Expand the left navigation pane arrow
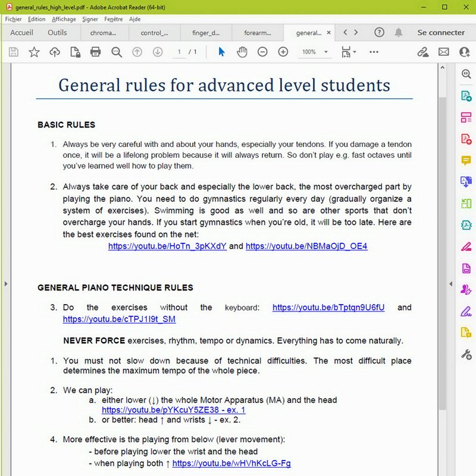This screenshot has width=476, height=476. tap(6, 284)
